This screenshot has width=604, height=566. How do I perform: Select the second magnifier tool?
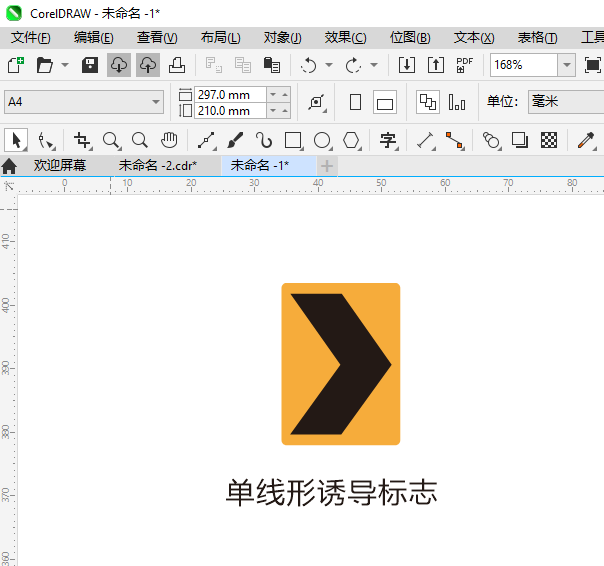coord(139,140)
